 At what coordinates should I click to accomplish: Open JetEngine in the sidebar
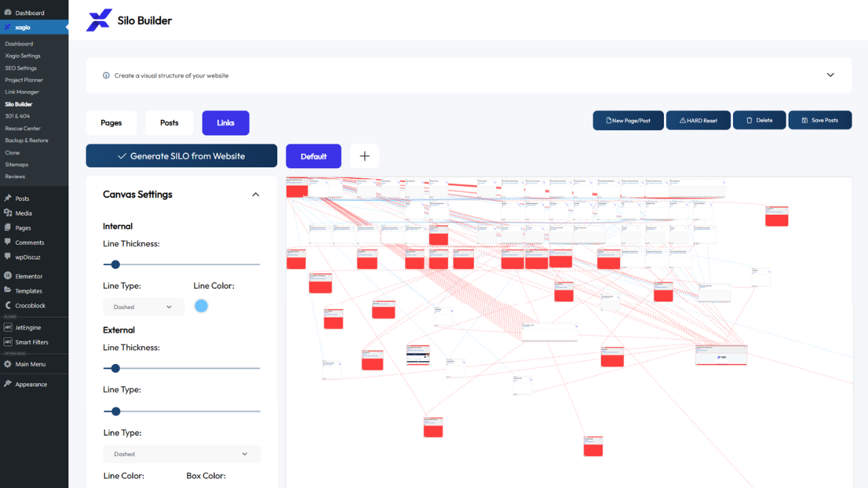pos(28,327)
